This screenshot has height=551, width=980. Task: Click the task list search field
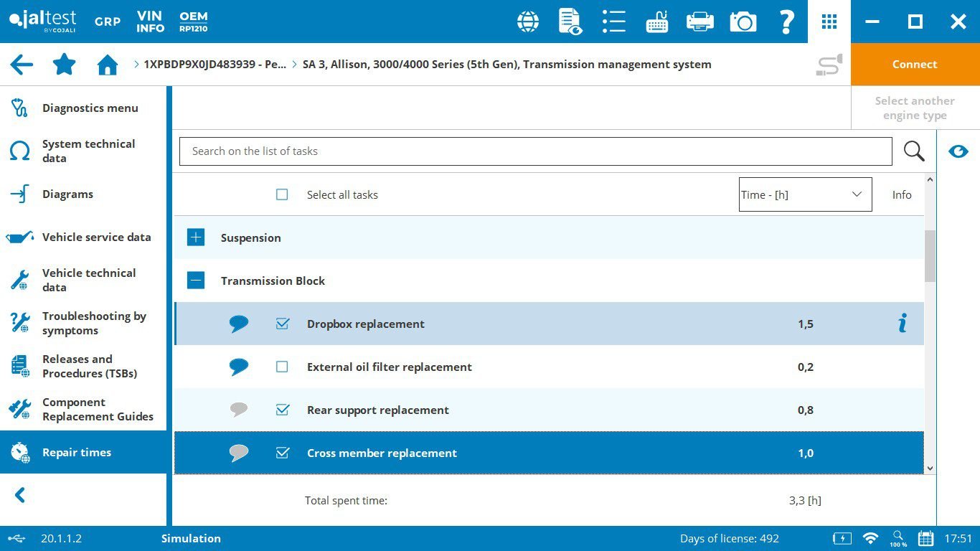pyautogui.click(x=535, y=151)
